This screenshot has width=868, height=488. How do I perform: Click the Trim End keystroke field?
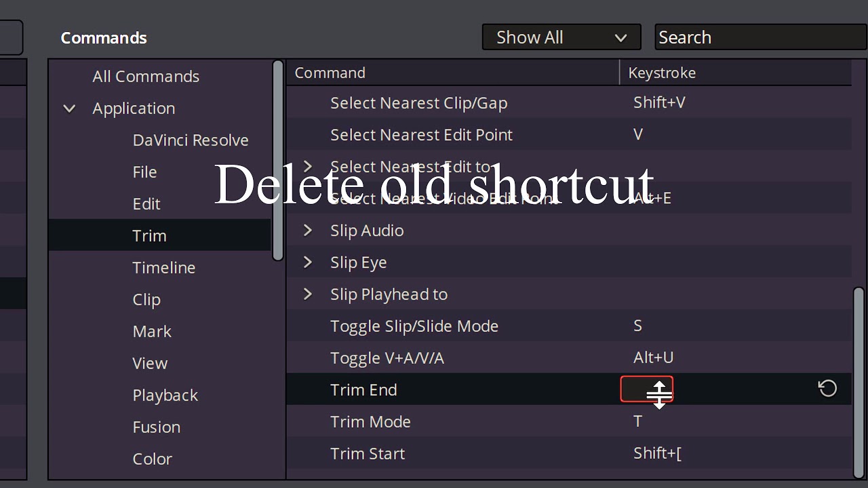tap(646, 389)
